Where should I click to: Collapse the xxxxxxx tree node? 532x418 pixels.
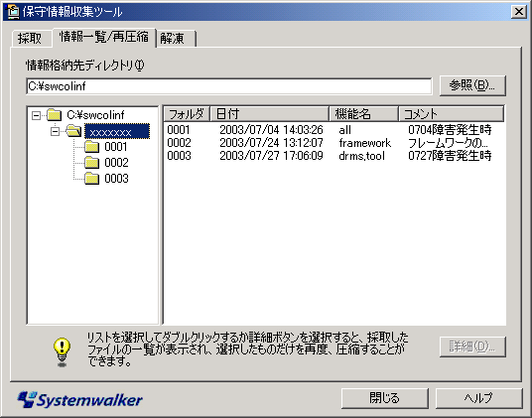coord(55,131)
